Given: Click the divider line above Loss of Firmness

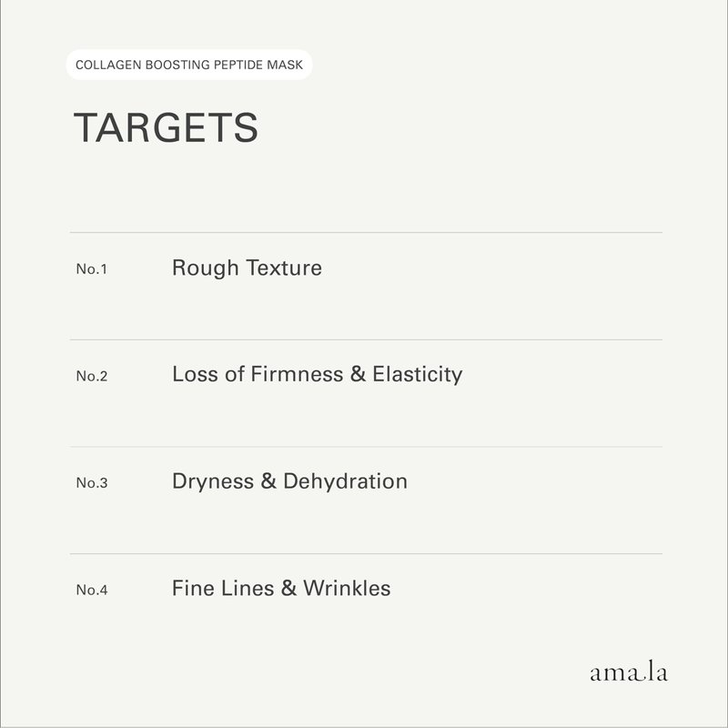Looking at the screenshot, I should 366,339.
